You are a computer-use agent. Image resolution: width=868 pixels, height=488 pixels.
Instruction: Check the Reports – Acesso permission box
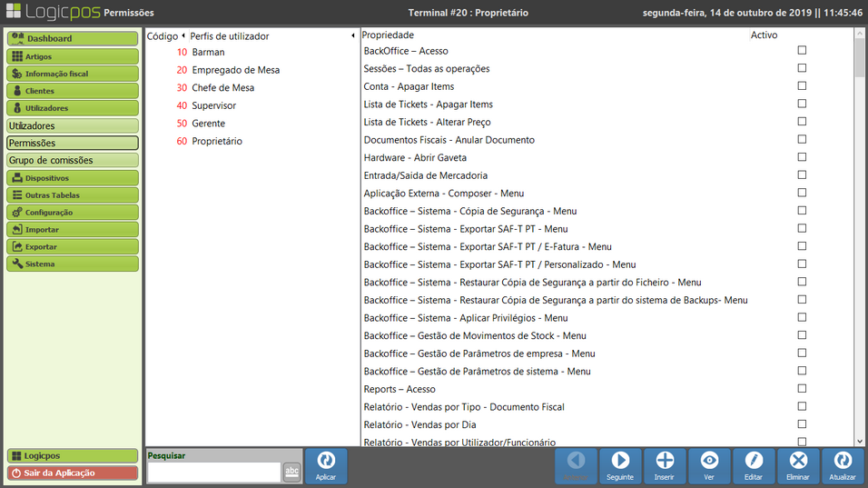coord(802,389)
